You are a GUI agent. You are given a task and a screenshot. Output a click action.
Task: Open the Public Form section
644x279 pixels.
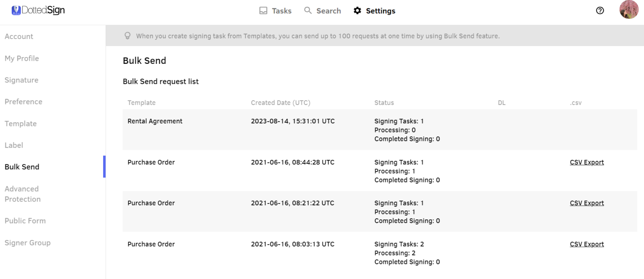(25, 221)
